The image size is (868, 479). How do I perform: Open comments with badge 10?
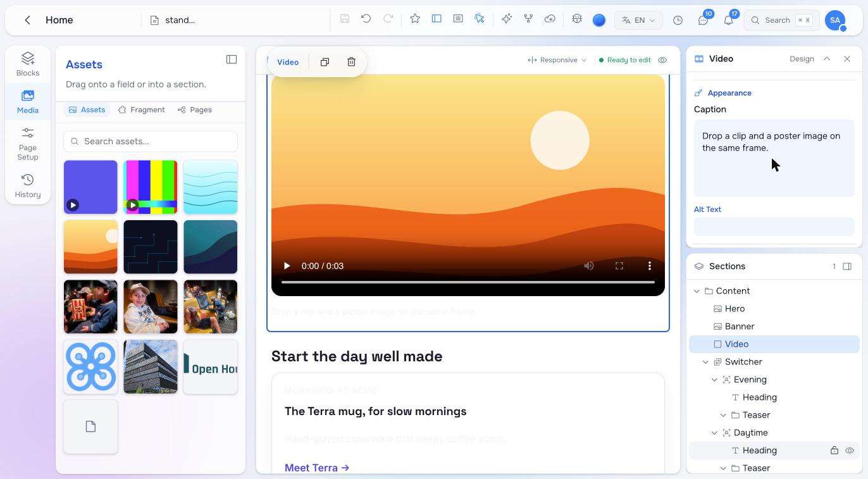click(x=704, y=20)
